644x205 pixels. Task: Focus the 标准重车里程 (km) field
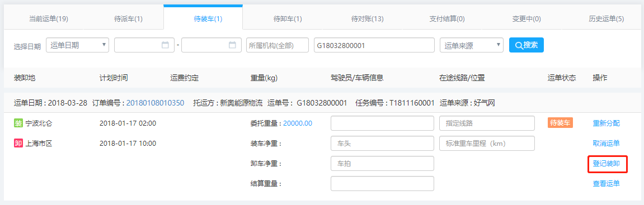pyautogui.click(x=487, y=144)
